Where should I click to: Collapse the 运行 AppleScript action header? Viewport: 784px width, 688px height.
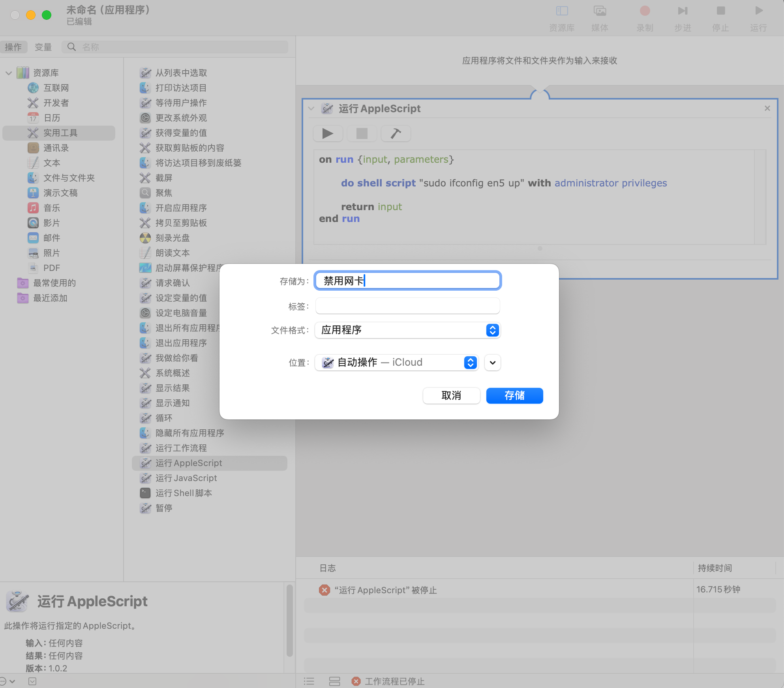(x=310, y=108)
